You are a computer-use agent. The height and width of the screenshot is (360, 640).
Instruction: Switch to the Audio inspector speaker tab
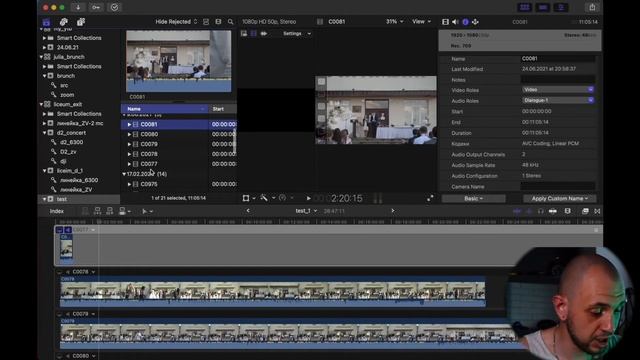click(x=455, y=22)
